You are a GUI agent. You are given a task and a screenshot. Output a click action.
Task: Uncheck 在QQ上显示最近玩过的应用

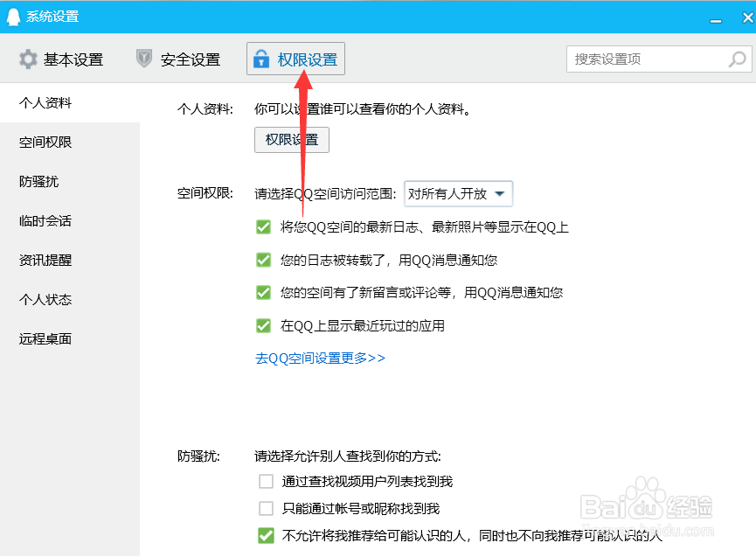click(263, 325)
